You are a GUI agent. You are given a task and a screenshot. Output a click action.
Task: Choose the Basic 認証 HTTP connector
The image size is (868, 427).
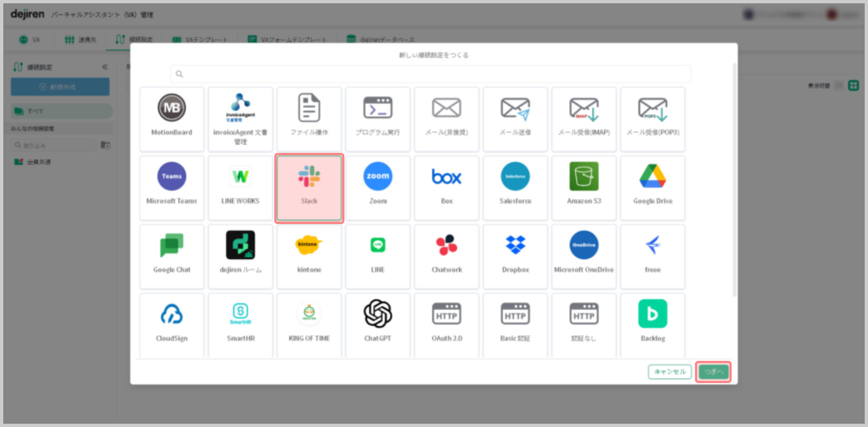(x=515, y=325)
